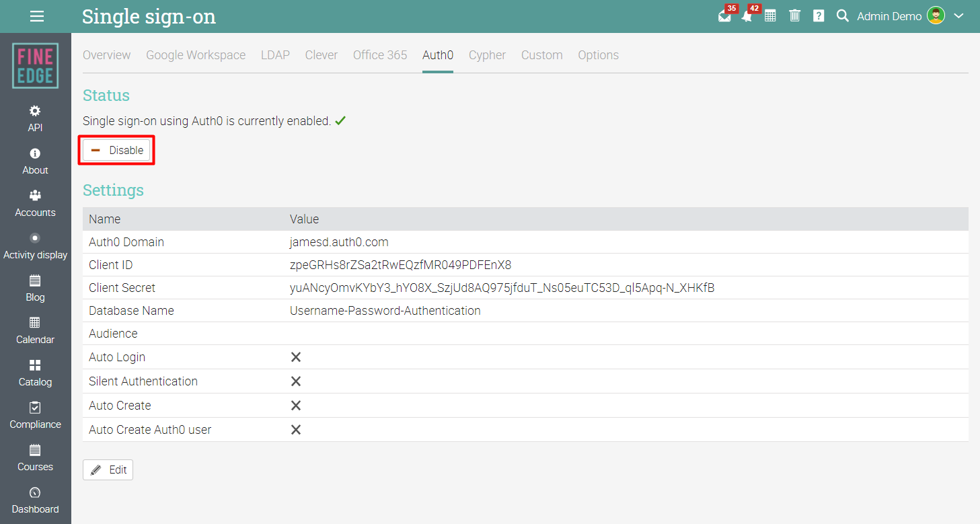
Task: Disable Auth0 single sign-on
Action: tap(118, 150)
